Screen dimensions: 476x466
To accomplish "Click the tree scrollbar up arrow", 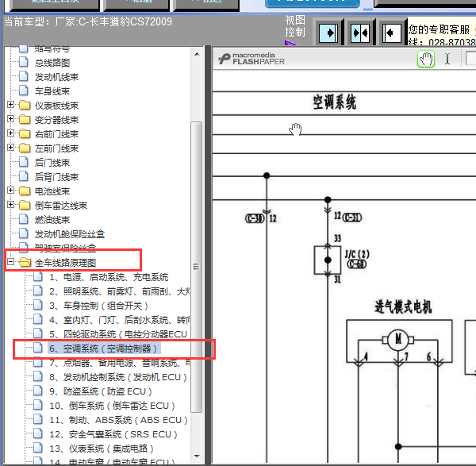I will click(x=197, y=54).
